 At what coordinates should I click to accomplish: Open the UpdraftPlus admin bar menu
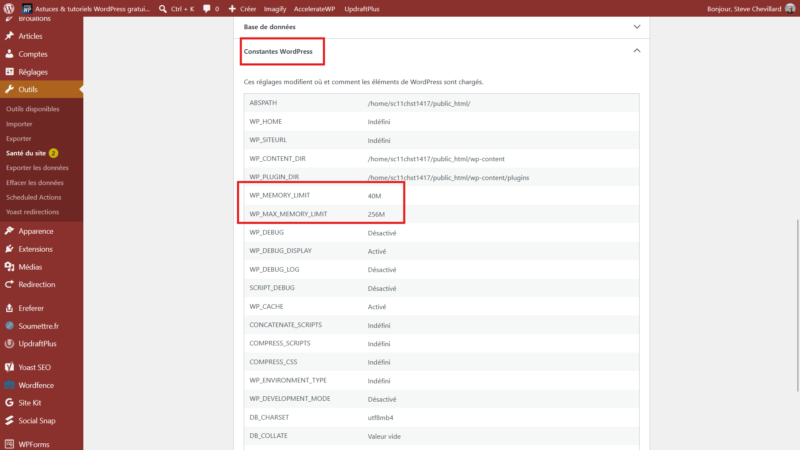(x=362, y=9)
